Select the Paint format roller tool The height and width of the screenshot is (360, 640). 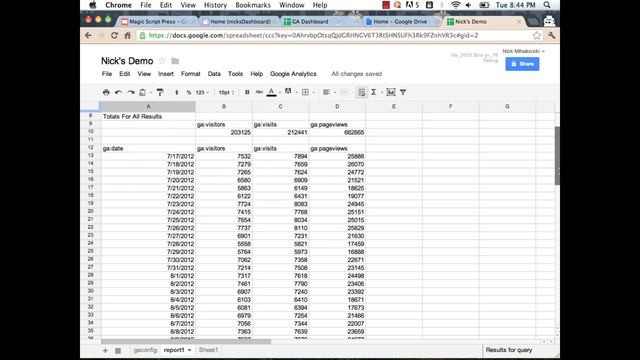(x=160, y=92)
